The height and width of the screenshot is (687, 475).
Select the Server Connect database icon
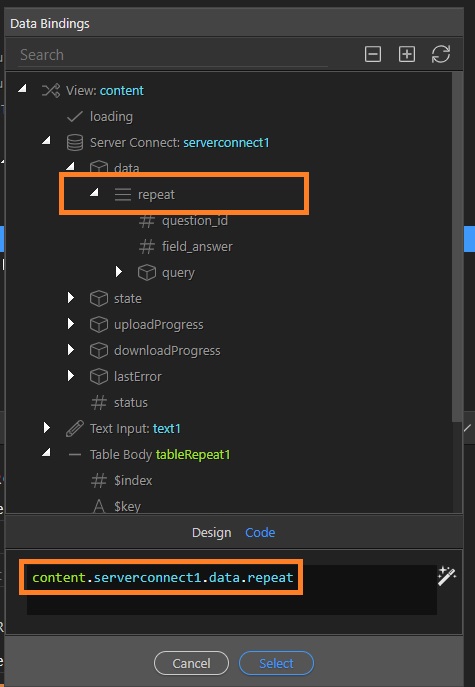click(74, 143)
